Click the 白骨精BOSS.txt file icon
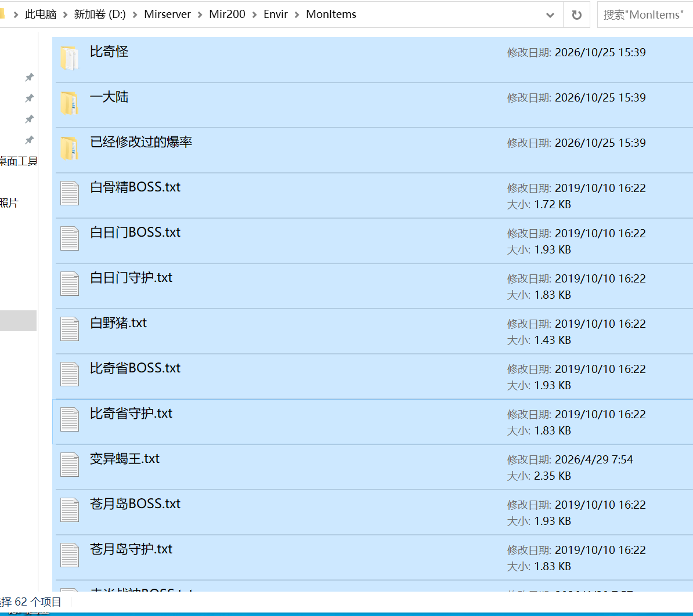This screenshot has height=616, width=693. [70, 193]
